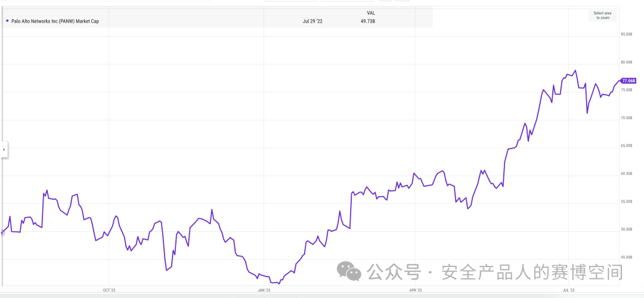This screenshot has height=298, width=644.
Task: Click the 75.00B y-axis label
Action: [626, 90]
